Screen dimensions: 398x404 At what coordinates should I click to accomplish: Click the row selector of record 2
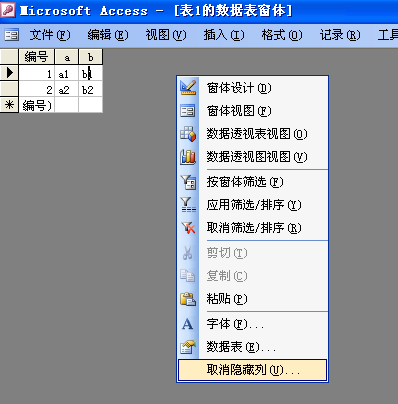click(9, 89)
